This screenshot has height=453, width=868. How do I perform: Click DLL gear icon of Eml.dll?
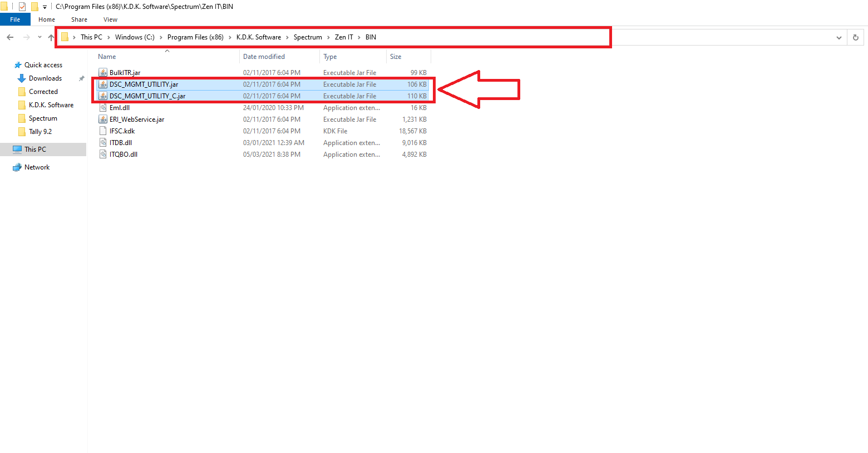(103, 108)
